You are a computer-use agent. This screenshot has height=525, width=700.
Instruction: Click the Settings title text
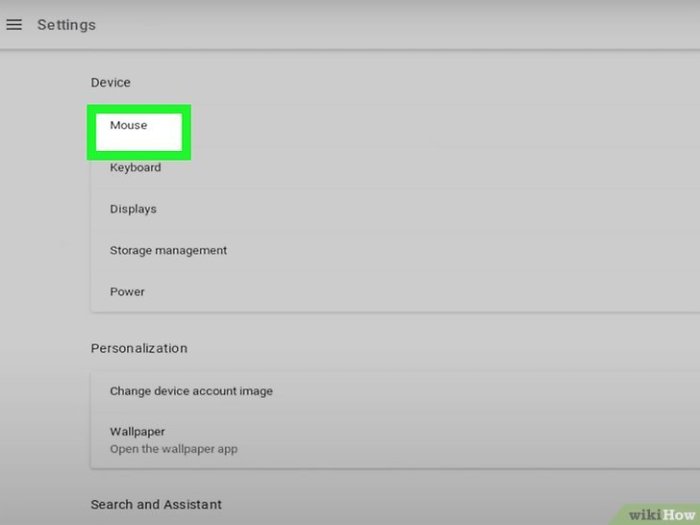coord(67,25)
